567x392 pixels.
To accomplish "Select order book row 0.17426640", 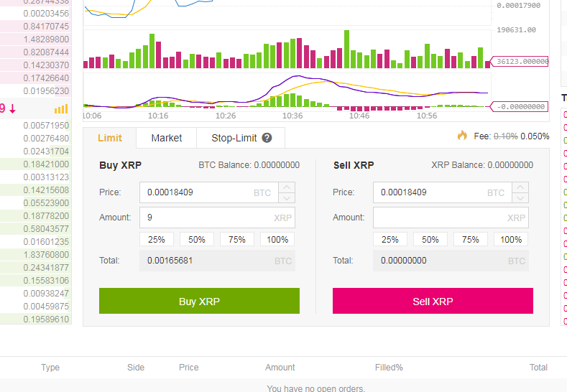I will pos(36,78).
